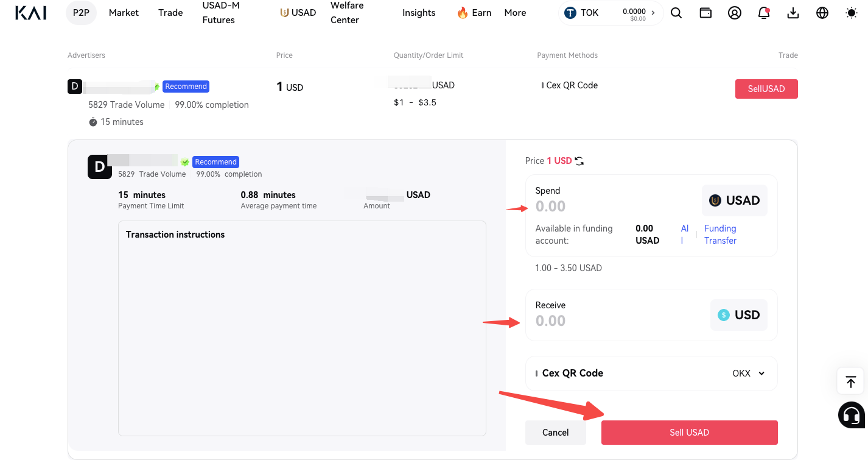Click the advertiser D avatar in list row
This screenshot has height=460, width=868.
(x=74, y=86)
